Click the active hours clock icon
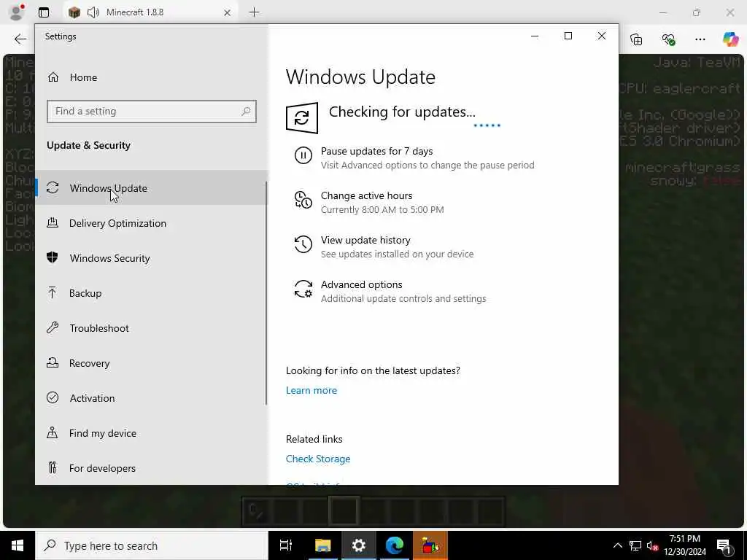Image resolution: width=747 pixels, height=560 pixels. pos(303,200)
